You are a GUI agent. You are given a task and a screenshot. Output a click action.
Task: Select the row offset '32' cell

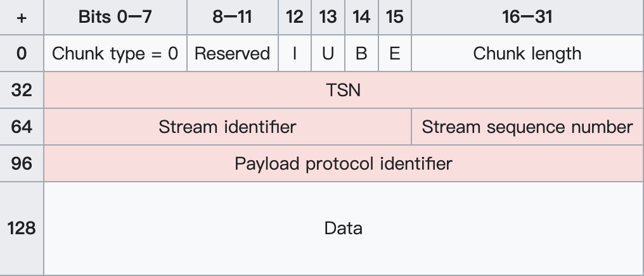[x=22, y=91]
